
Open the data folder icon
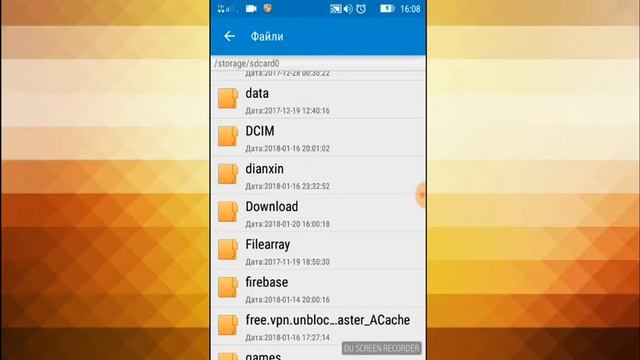click(228, 98)
